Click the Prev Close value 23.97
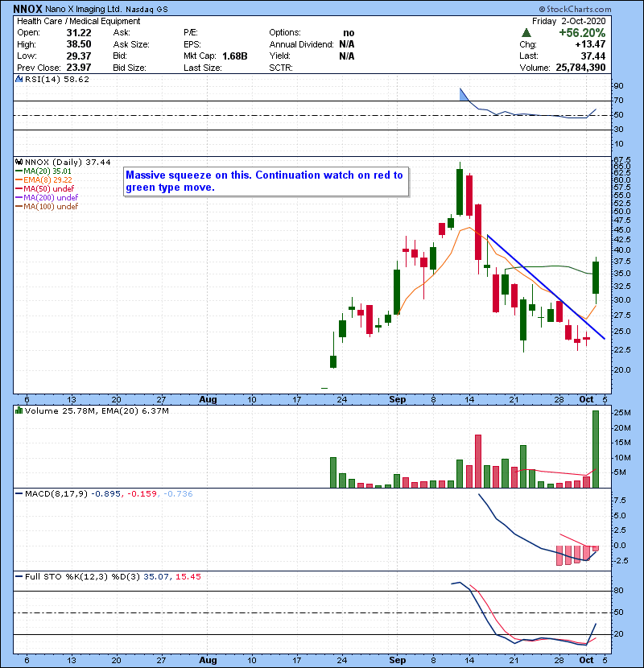 tap(79, 68)
